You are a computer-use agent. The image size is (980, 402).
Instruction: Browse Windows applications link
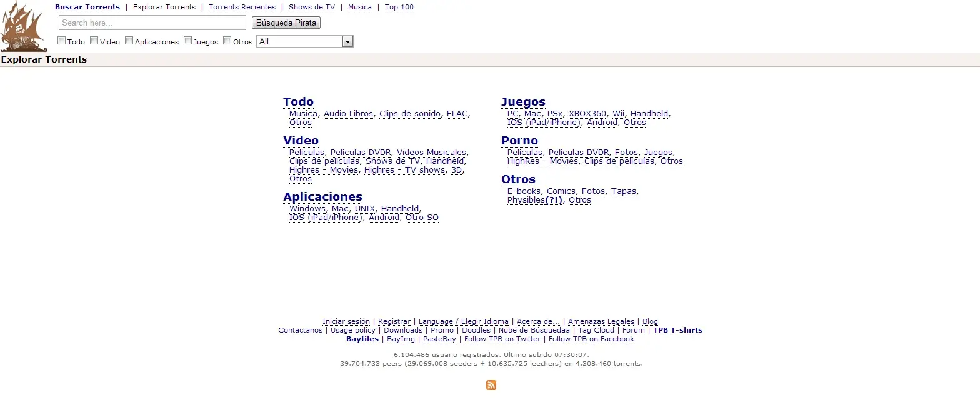[x=307, y=209]
